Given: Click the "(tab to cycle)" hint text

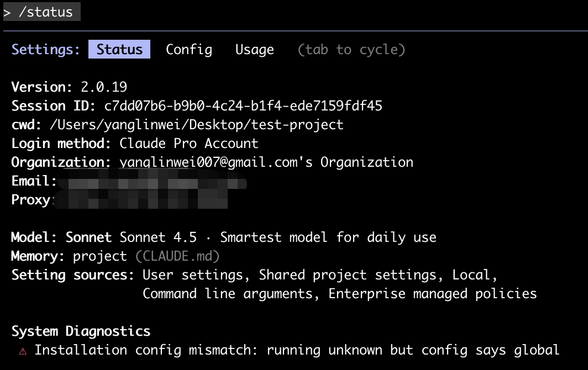Looking at the screenshot, I should click(351, 50).
